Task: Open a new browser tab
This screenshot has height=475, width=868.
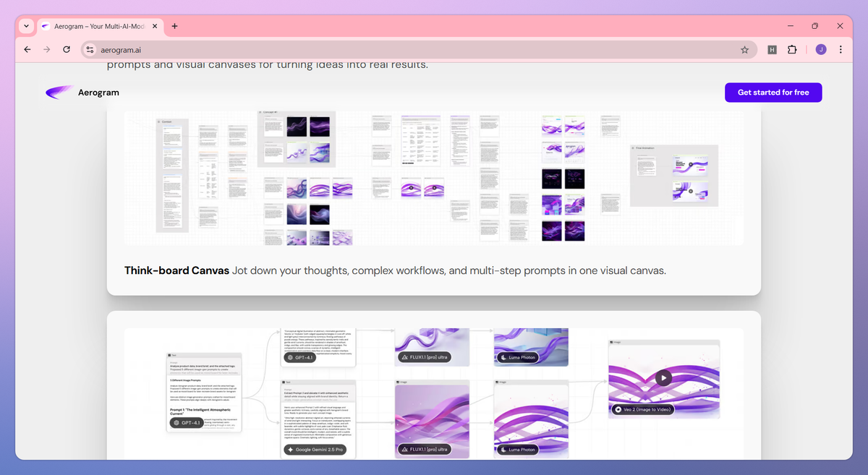Action: [x=174, y=26]
